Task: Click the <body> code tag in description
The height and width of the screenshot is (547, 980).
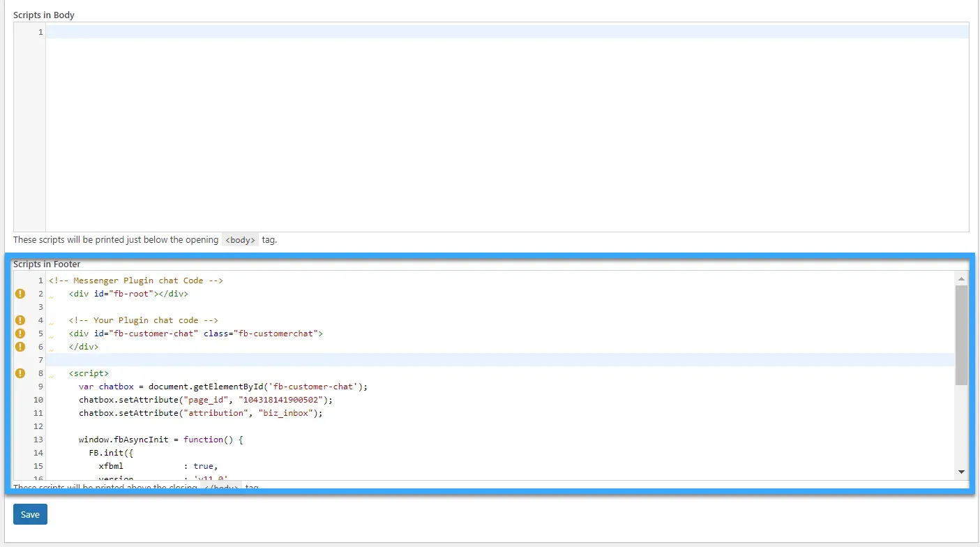Action: pyautogui.click(x=240, y=240)
